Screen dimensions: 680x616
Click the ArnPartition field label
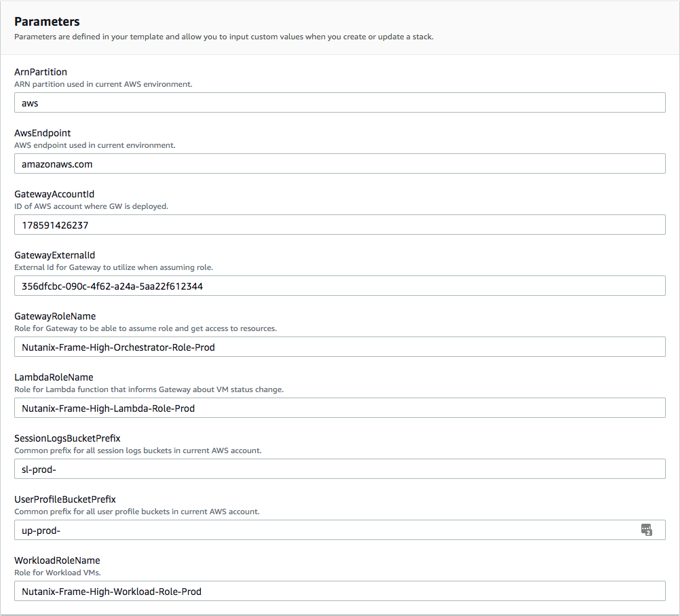pyautogui.click(x=41, y=72)
